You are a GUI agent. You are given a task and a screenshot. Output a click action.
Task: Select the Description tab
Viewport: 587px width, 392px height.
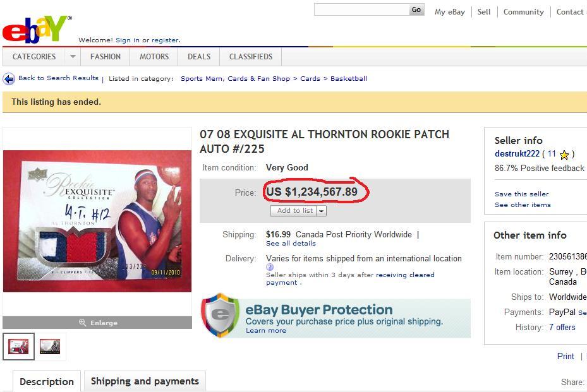(47, 381)
